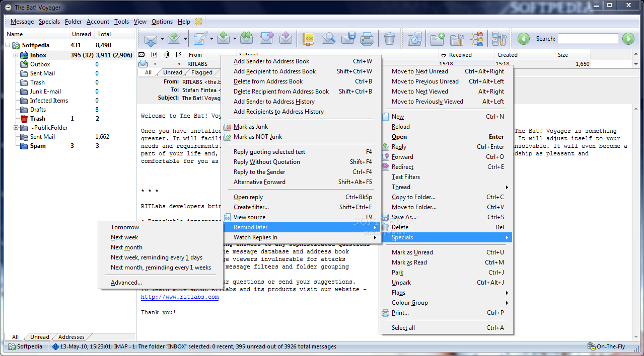Click the Redirect message toolbar icon
This screenshot has height=356, width=644.
(285, 39)
